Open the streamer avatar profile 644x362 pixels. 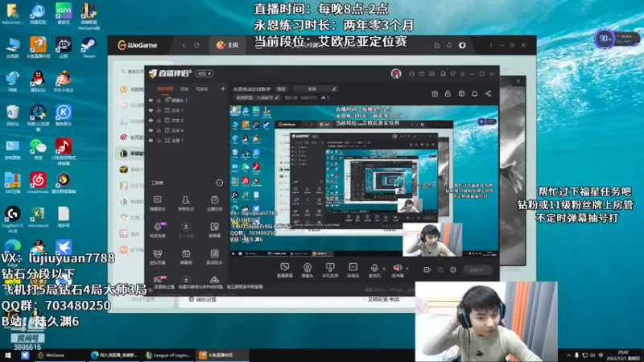[x=396, y=73]
